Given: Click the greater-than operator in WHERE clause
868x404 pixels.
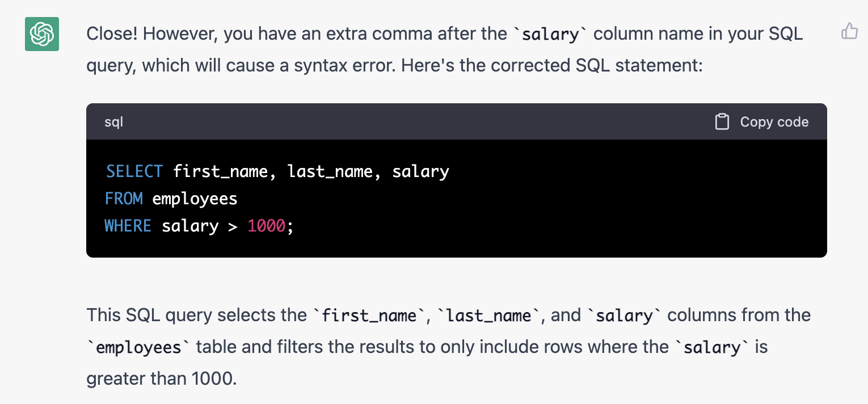Looking at the screenshot, I should [233, 226].
